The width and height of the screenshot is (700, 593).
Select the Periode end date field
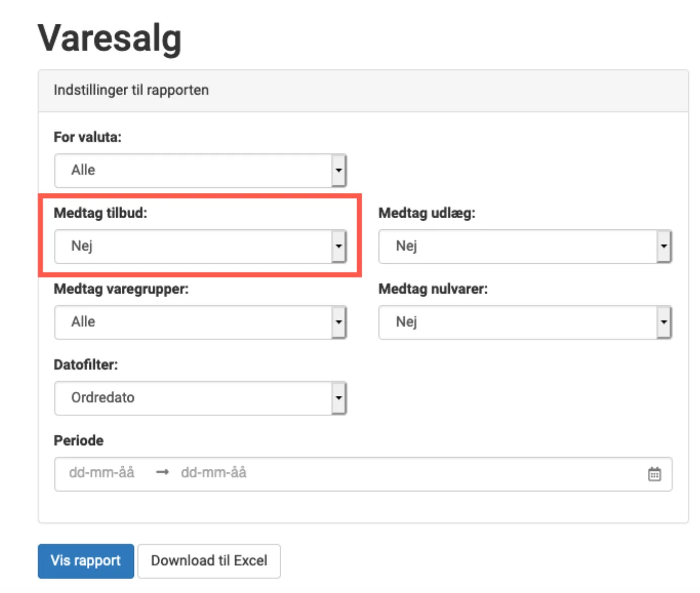214,473
